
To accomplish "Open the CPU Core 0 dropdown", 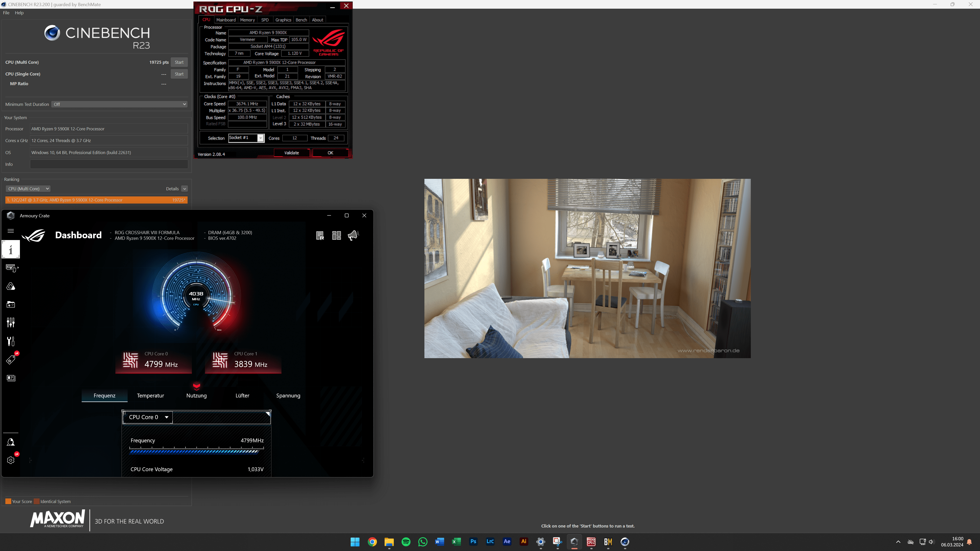I will pyautogui.click(x=148, y=417).
